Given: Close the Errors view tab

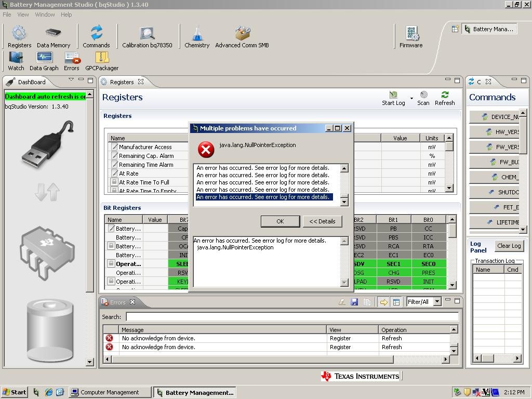Looking at the screenshot, I should click(132, 302).
